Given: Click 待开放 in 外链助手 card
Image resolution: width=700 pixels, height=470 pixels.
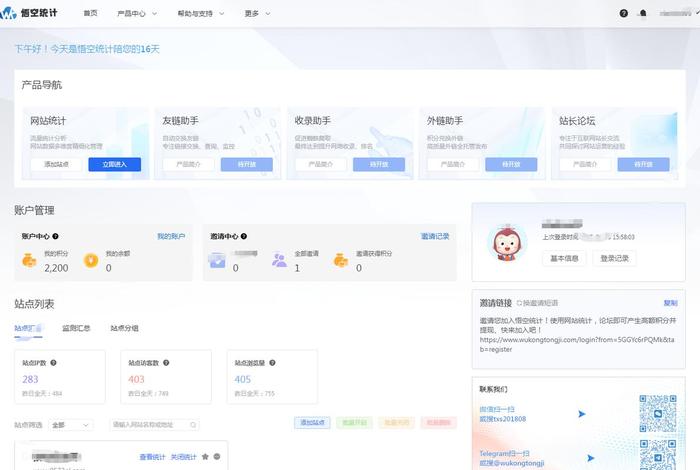Looking at the screenshot, I should click(511, 164).
